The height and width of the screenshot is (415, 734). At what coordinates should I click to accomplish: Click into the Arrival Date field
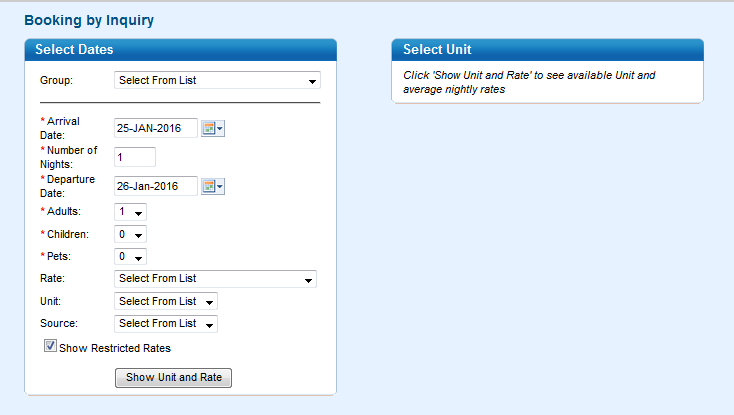click(x=156, y=128)
